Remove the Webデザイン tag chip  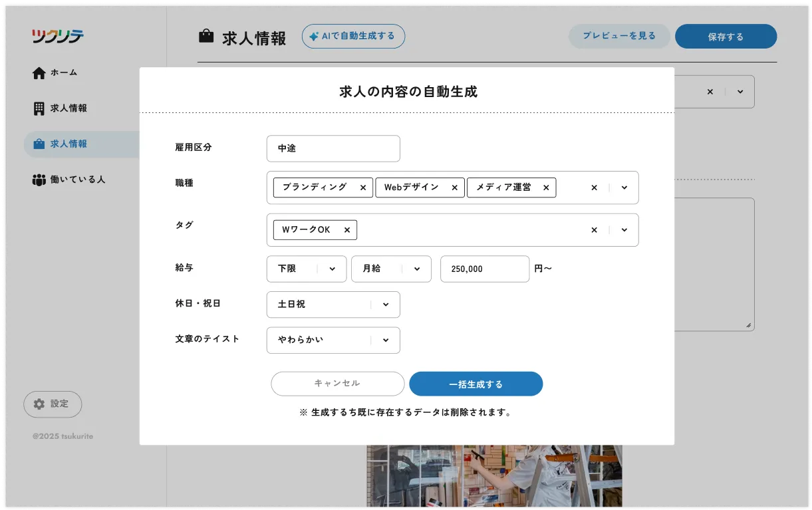[454, 188]
